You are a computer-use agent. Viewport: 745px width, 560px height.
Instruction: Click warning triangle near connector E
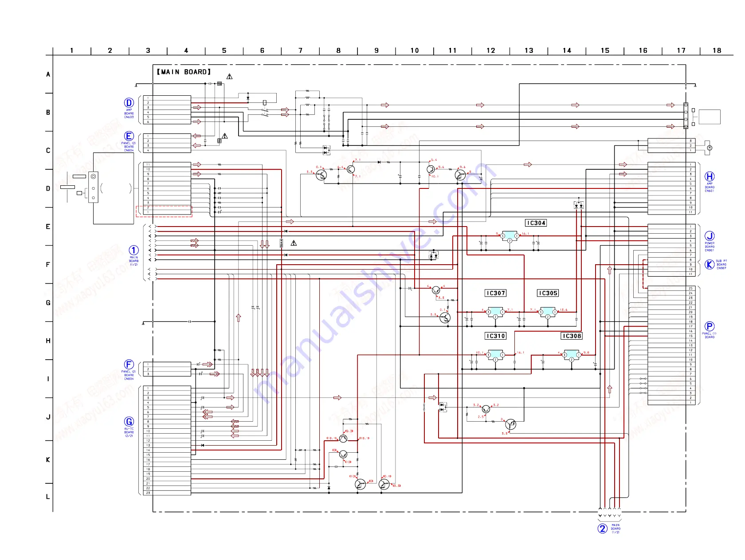[225, 136]
